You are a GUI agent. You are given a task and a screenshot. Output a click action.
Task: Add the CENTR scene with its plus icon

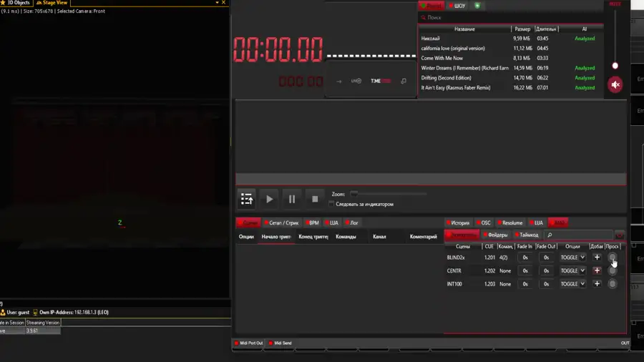click(597, 270)
